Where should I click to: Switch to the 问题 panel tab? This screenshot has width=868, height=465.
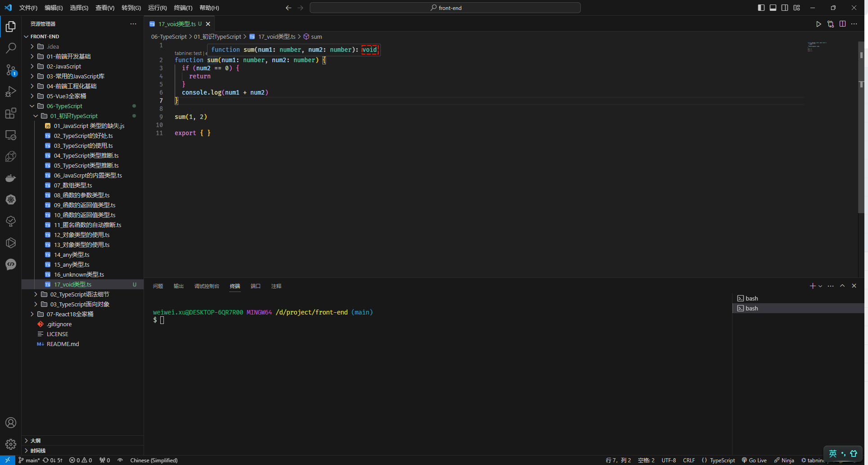point(158,286)
